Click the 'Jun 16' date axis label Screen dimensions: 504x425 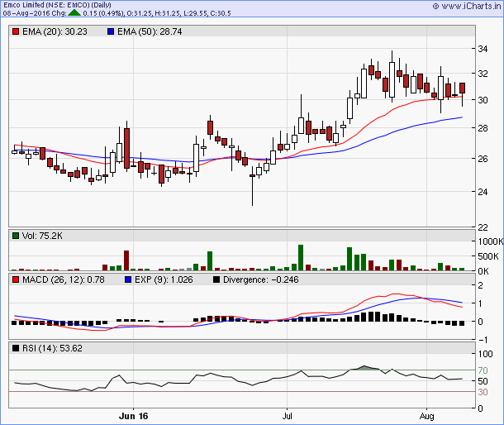point(133,416)
